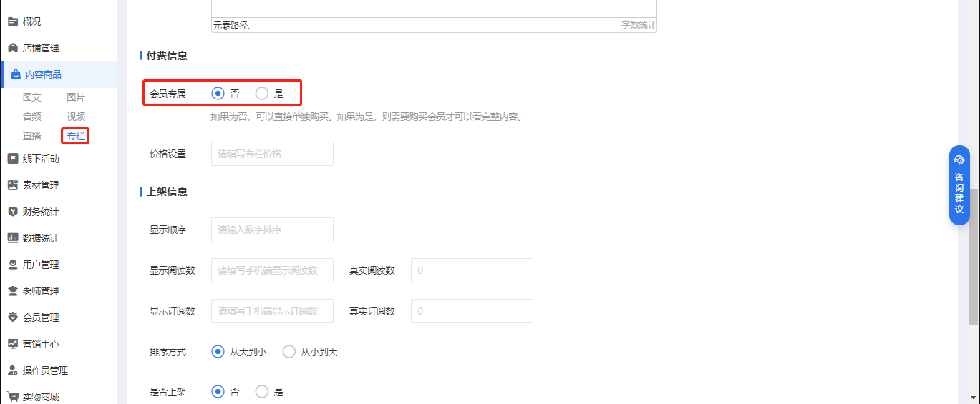
Task: Choose 从小到大 sort order
Action: pyautogui.click(x=289, y=352)
